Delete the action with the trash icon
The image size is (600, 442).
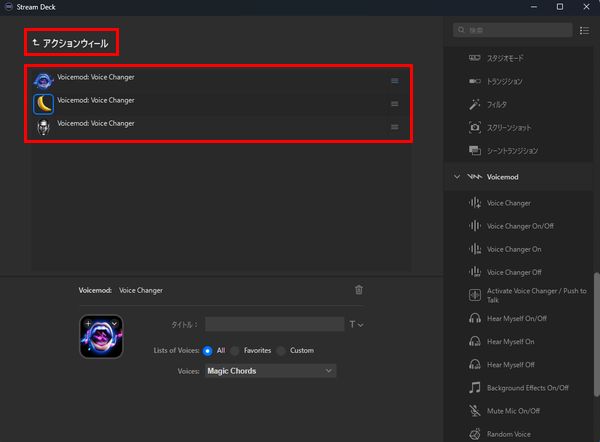click(359, 290)
